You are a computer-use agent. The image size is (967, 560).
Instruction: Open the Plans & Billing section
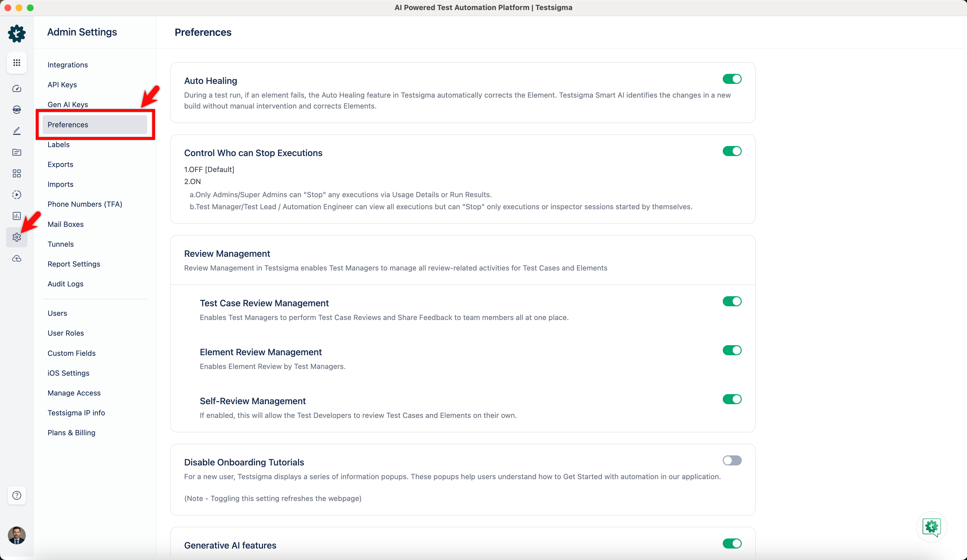point(71,432)
